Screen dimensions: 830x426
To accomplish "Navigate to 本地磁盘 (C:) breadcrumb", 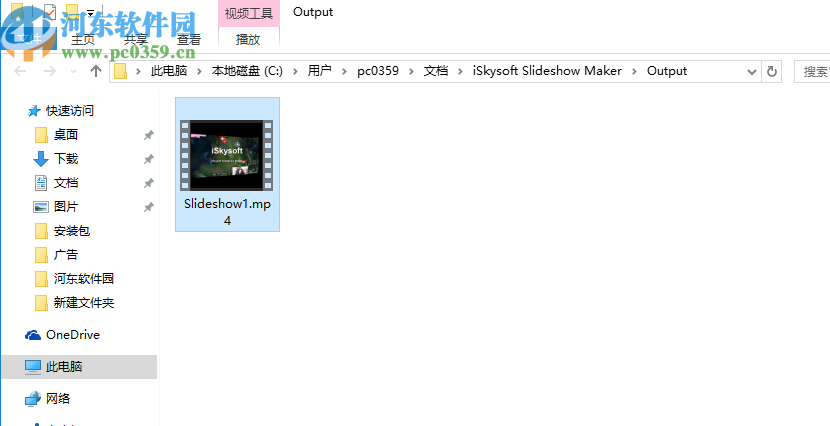I will click(x=247, y=71).
